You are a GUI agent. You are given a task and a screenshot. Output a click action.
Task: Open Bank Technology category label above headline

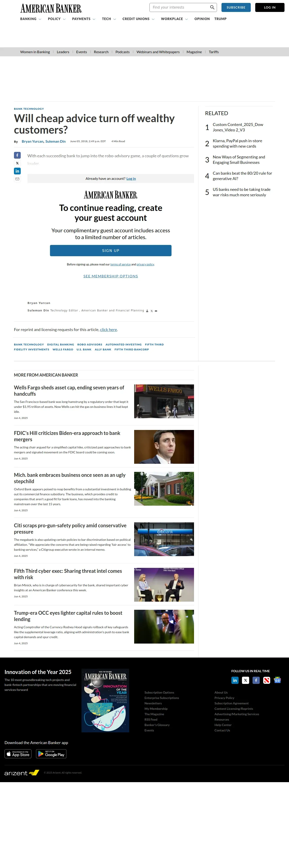point(29,109)
